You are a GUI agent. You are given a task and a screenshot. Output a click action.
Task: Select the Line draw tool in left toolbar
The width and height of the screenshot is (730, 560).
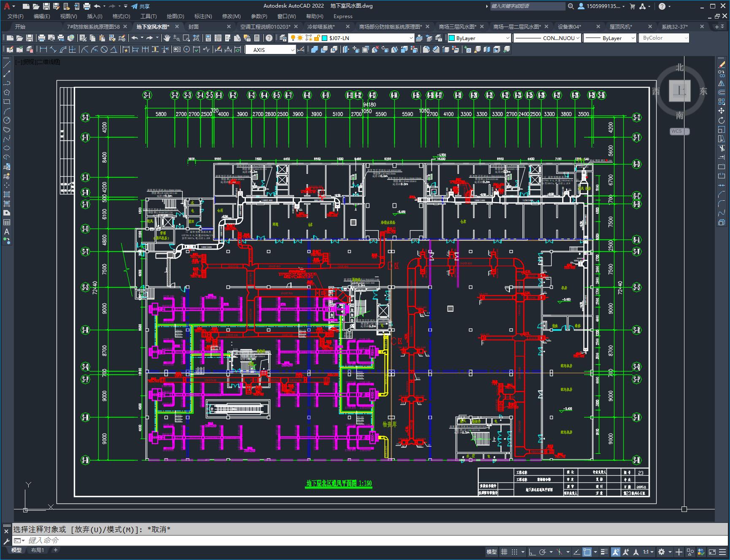click(7, 65)
